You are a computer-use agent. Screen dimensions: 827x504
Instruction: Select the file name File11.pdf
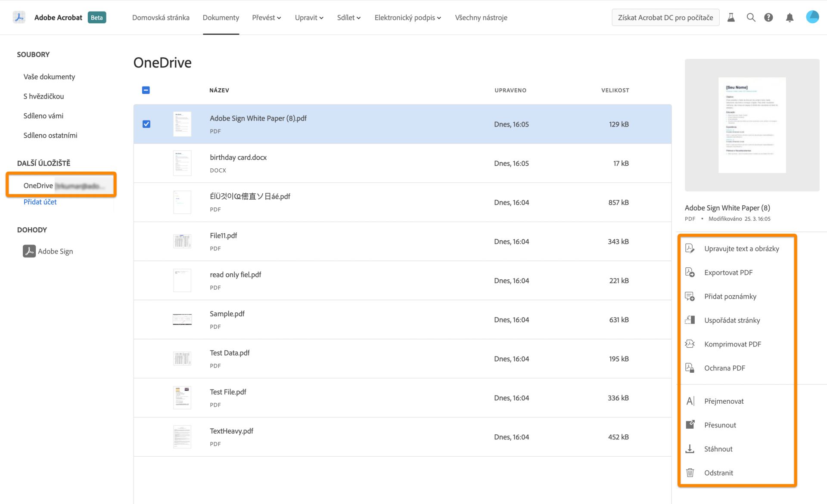click(223, 235)
